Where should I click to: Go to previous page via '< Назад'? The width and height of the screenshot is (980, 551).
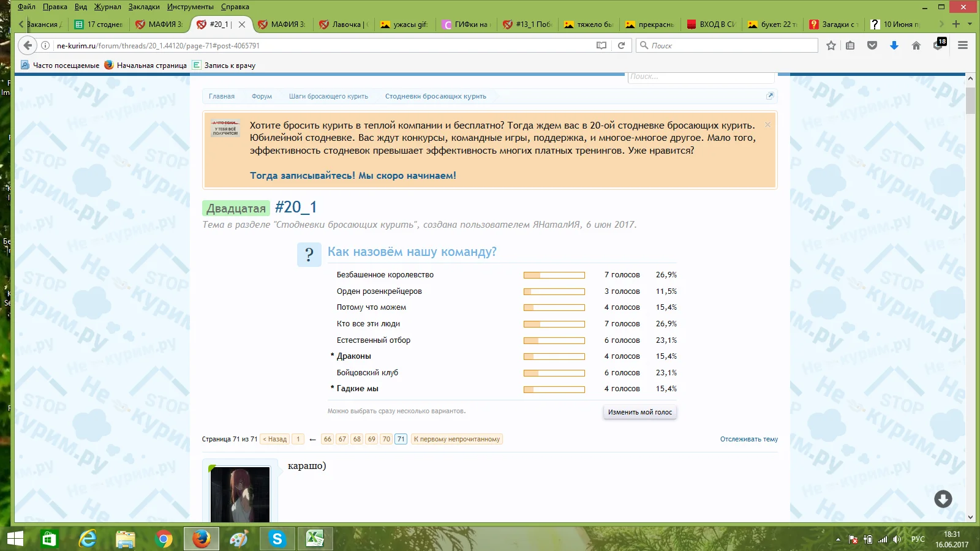coord(275,439)
